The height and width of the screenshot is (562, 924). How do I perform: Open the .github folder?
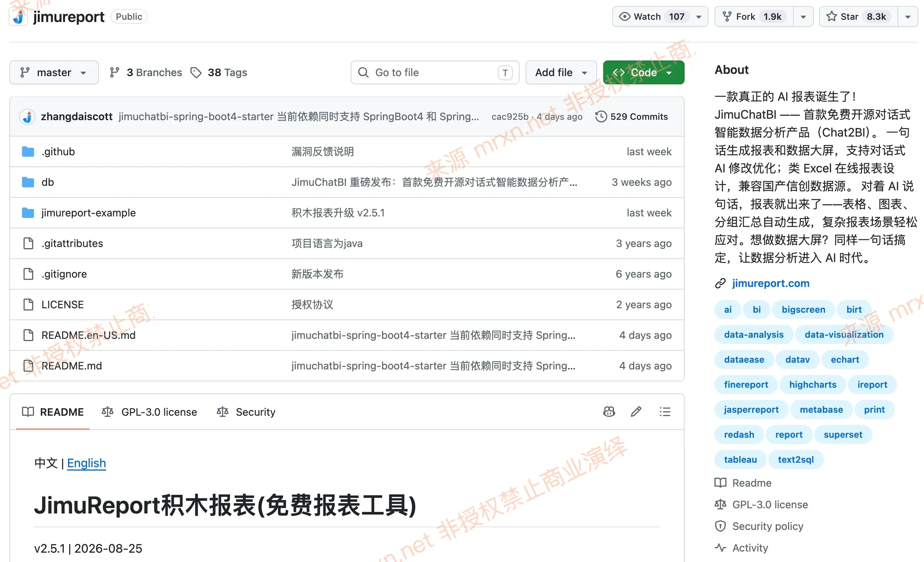(58, 152)
